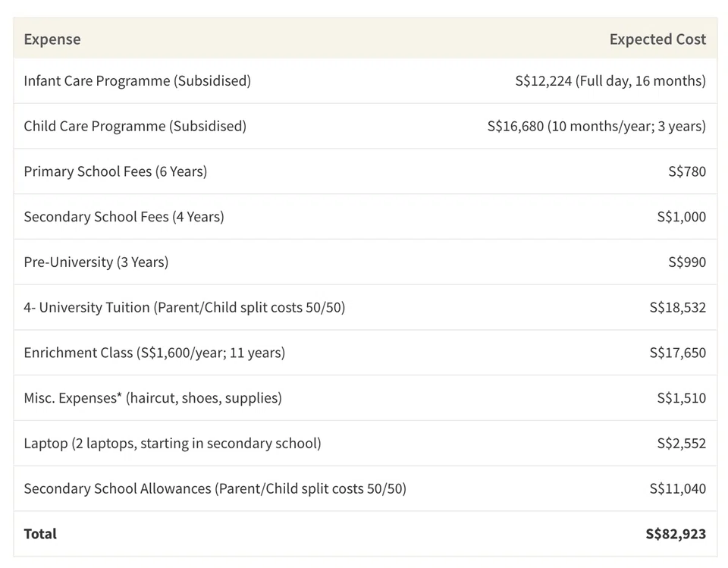The height and width of the screenshot is (568, 728).
Task: Select the Misc. Expenses row label
Action: (x=152, y=398)
